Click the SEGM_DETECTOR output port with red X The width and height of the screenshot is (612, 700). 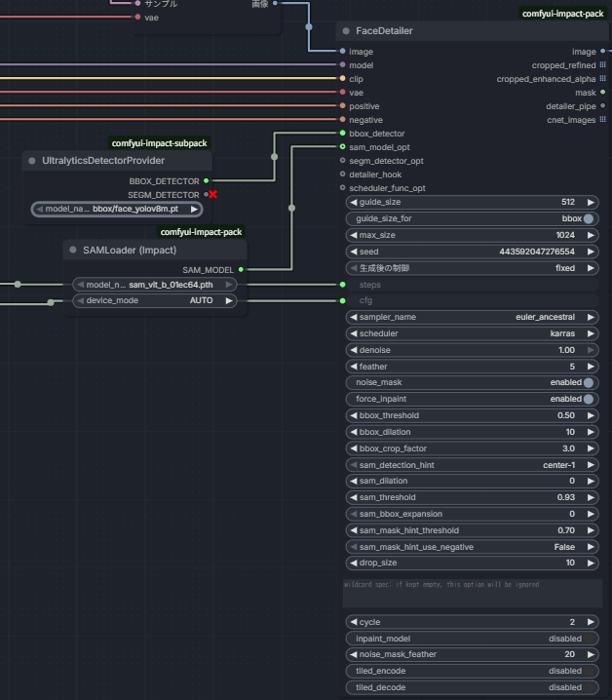tap(206, 195)
